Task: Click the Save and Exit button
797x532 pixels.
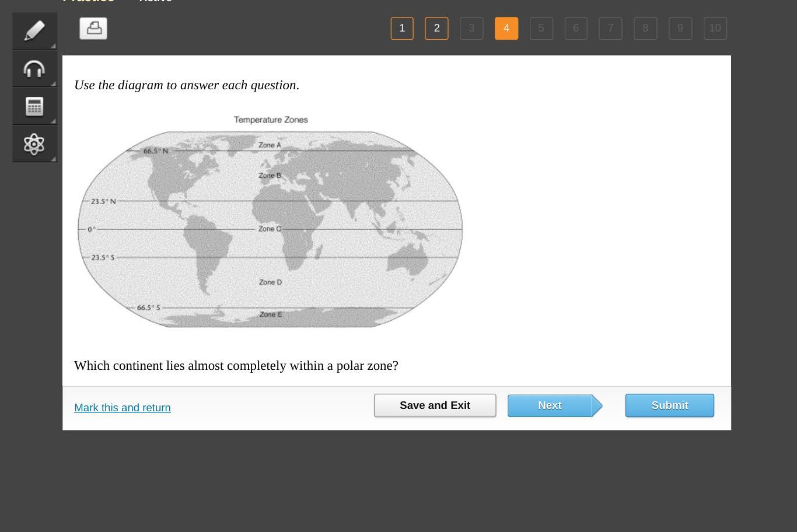Action: [435, 405]
